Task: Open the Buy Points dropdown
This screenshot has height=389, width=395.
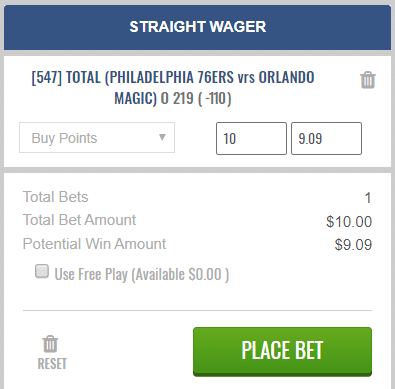Action: 97,138
